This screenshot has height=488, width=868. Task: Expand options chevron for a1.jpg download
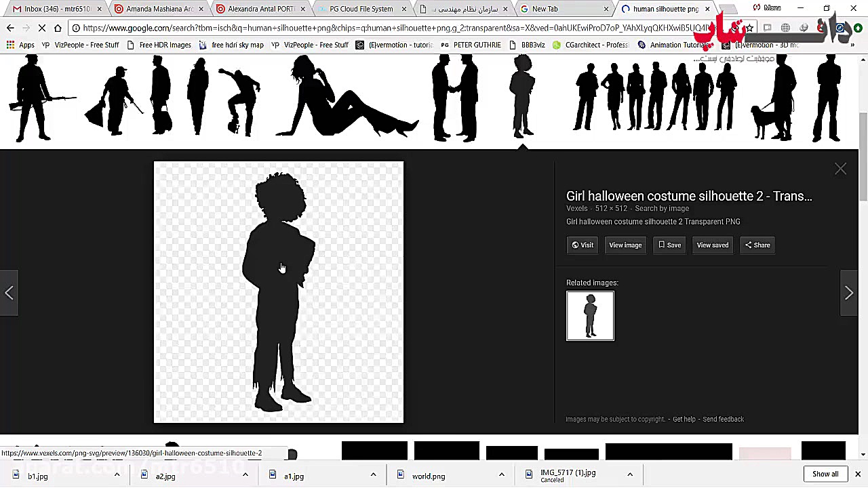(373, 474)
